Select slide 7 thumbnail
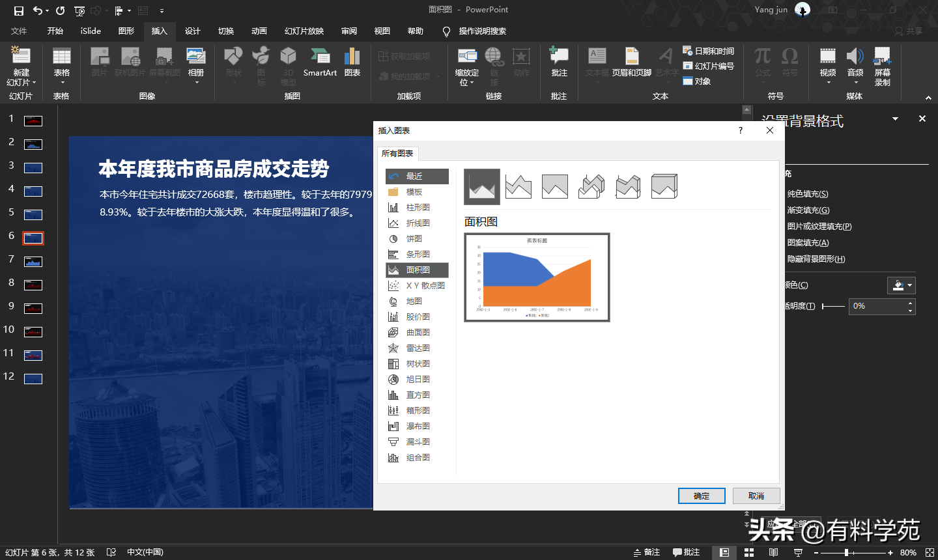 33,261
